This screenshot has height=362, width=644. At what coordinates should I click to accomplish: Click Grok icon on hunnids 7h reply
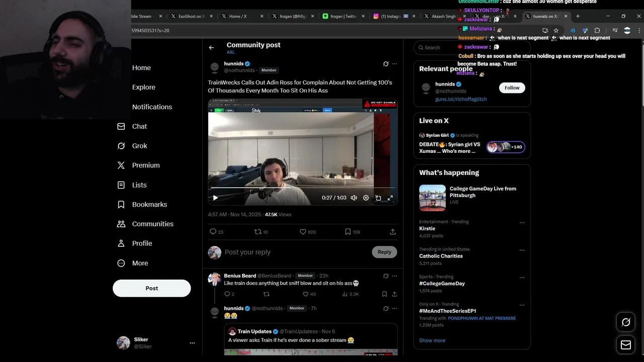coord(386,309)
